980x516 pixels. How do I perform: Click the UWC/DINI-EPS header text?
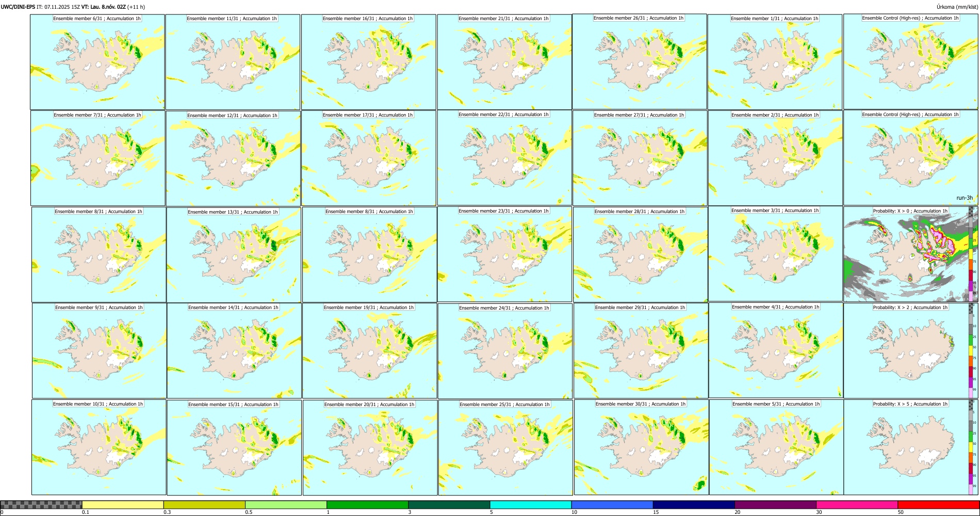[x=18, y=7]
